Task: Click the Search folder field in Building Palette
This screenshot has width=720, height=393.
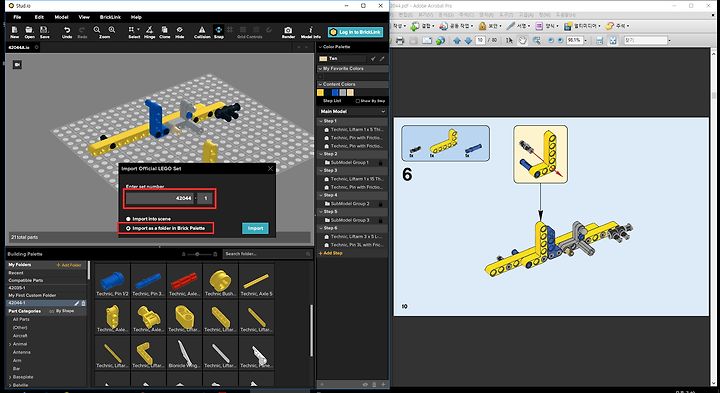Action: [x=267, y=254]
